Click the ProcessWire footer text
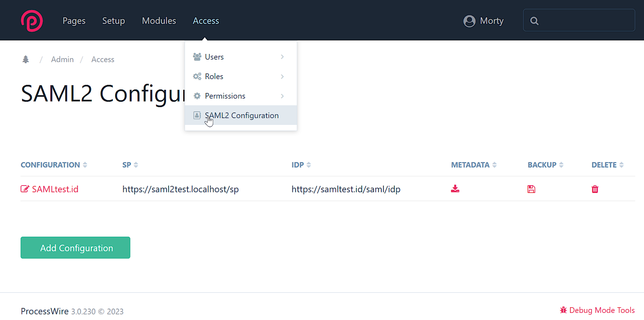 tap(44, 311)
